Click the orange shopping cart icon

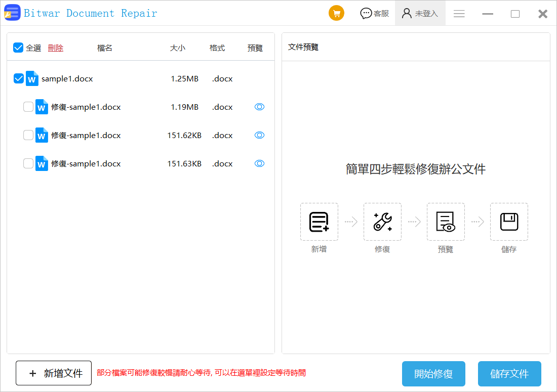[x=336, y=14]
